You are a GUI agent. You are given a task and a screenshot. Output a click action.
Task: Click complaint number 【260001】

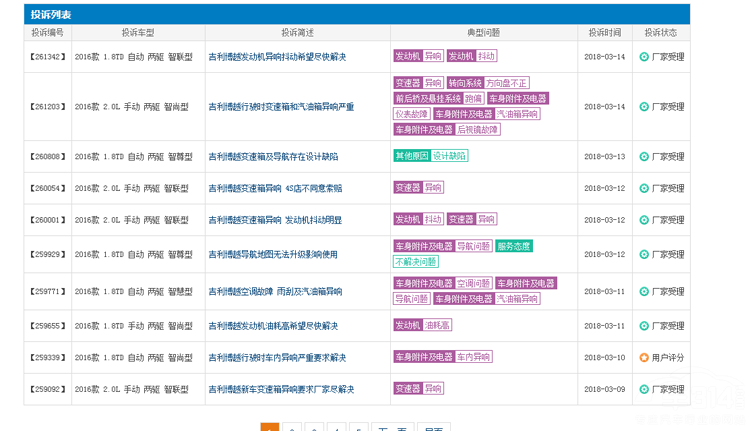click(x=47, y=220)
